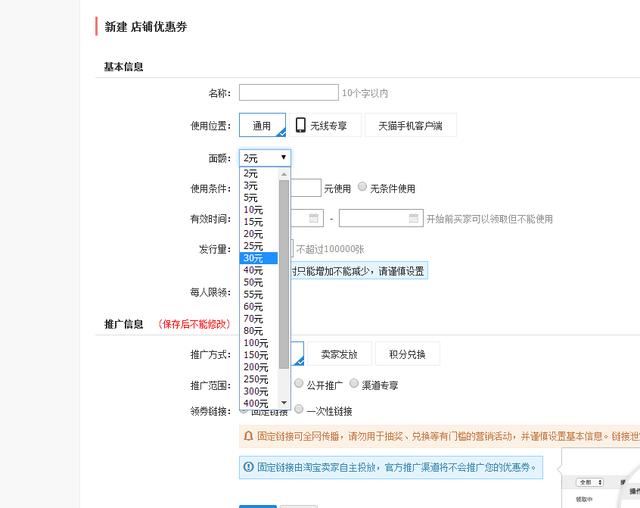The image size is (640, 508).
Task: Choose 70元 in the dropdown list
Action: pyautogui.click(x=258, y=318)
